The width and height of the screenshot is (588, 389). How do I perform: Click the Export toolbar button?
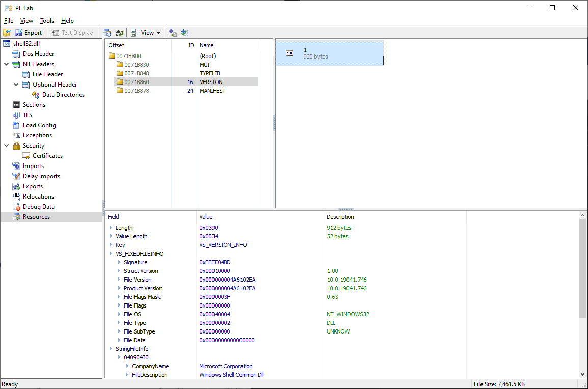pyautogui.click(x=29, y=33)
